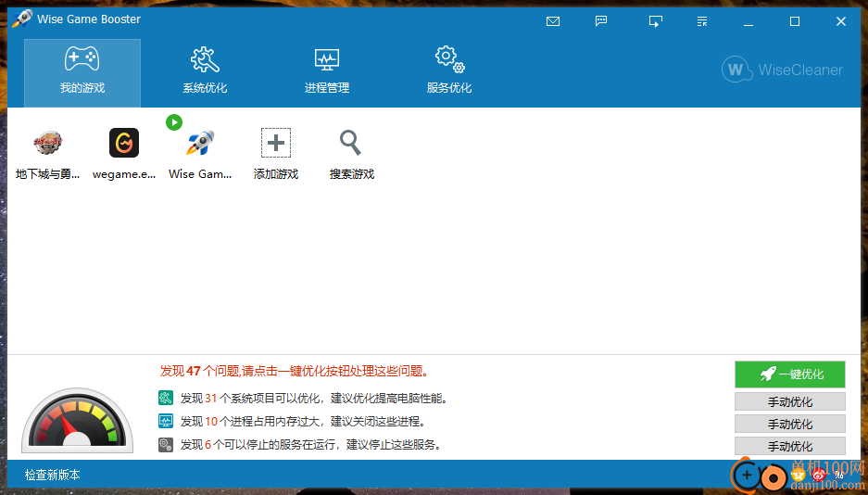Click the 添加游戏 plus icon
This screenshot has width=868, height=495.
pyautogui.click(x=276, y=143)
